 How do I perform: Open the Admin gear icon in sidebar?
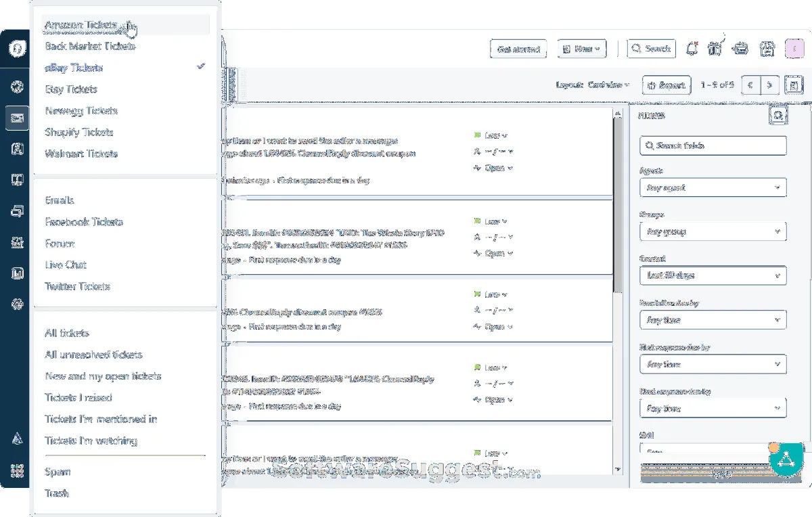[18, 305]
